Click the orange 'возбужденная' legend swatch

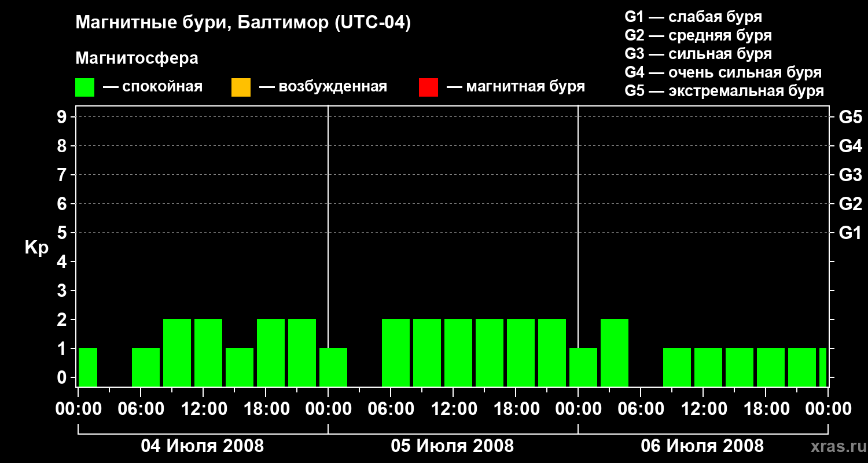pyautogui.click(x=241, y=87)
